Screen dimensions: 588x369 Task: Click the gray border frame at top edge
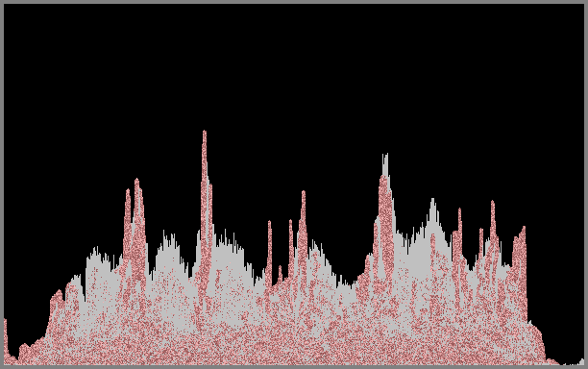pos(294,2)
